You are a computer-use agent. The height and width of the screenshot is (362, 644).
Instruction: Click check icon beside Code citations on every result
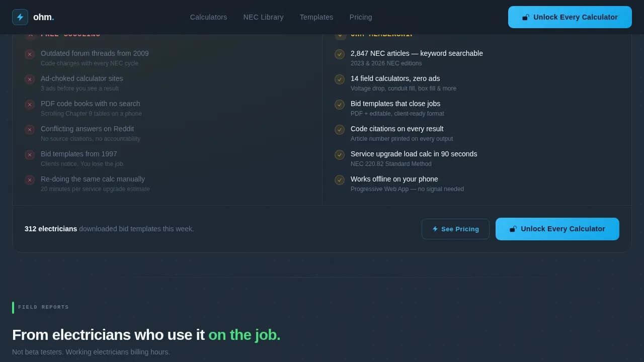(x=340, y=130)
